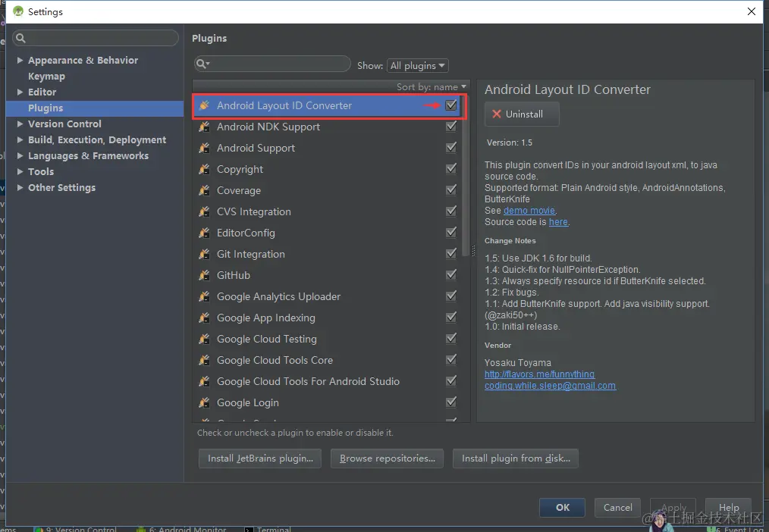769x532 pixels.
Task: Focus the settings sidebar search field
Action: click(x=96, y=38)
